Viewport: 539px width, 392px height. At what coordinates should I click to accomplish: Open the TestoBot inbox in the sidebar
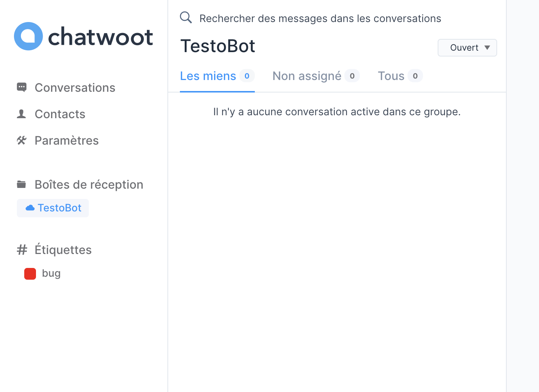coord(53,208)
